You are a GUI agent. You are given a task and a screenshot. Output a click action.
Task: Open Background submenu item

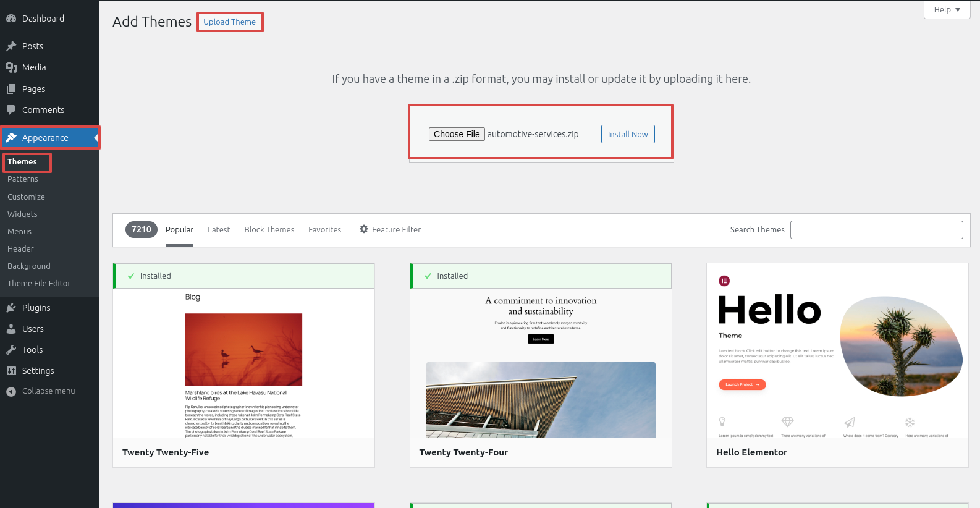29,266
